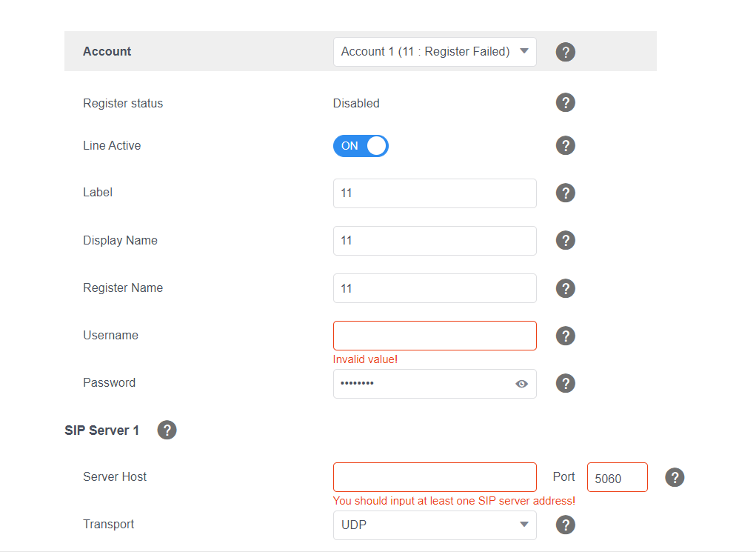756x552 pixels.
Task: Open help icon beside the Port field
Action: [x=674, y=477]
